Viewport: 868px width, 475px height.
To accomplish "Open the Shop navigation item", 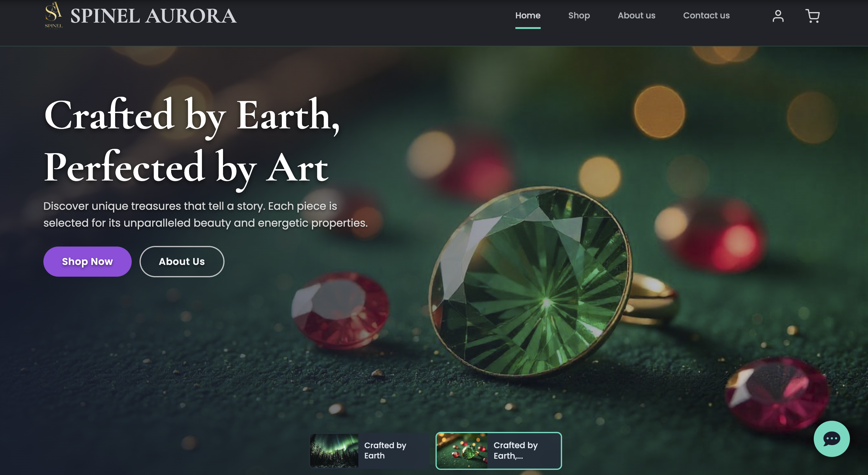I will pos(579,15).
